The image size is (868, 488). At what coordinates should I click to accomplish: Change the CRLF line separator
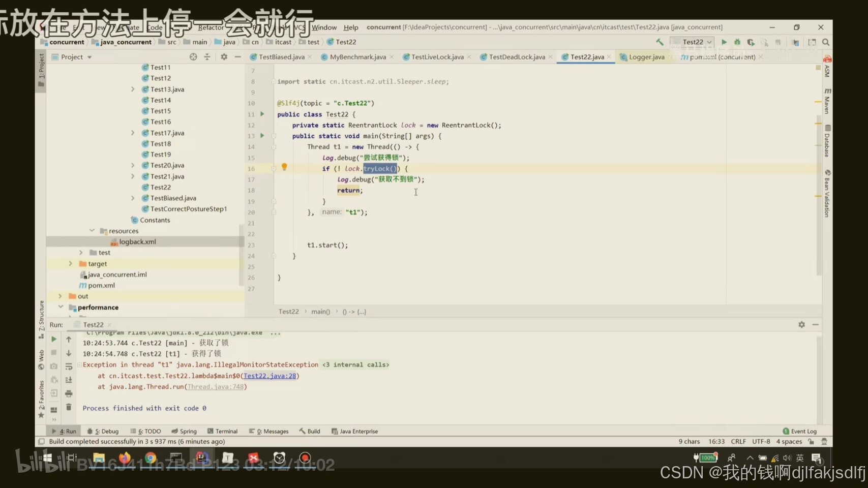[738, 442]
